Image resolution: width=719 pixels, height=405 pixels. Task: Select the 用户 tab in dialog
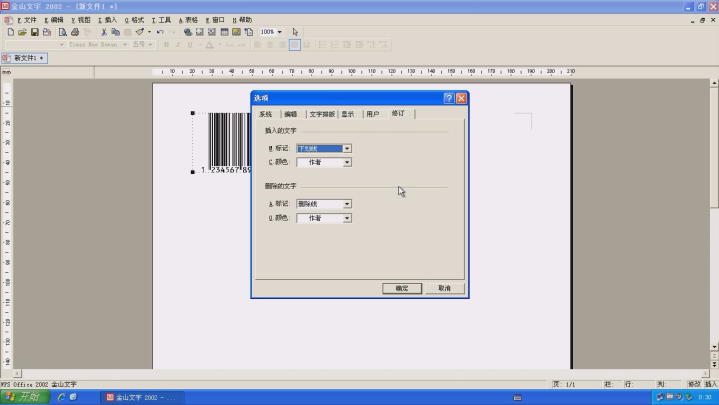[372, 114]
